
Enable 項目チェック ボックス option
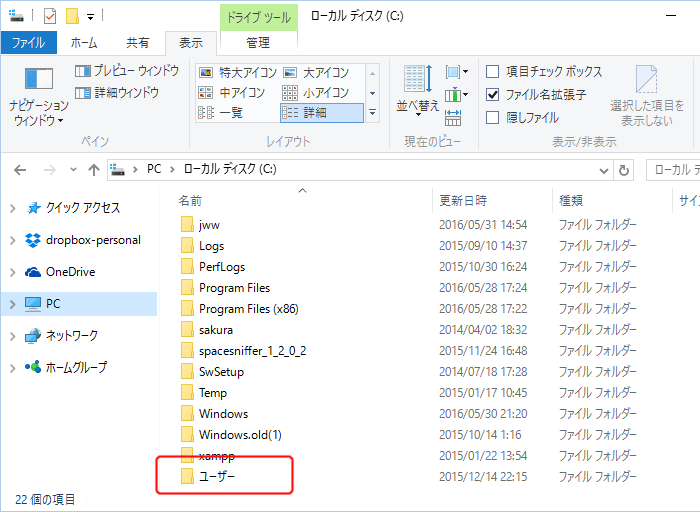(492, 71)
